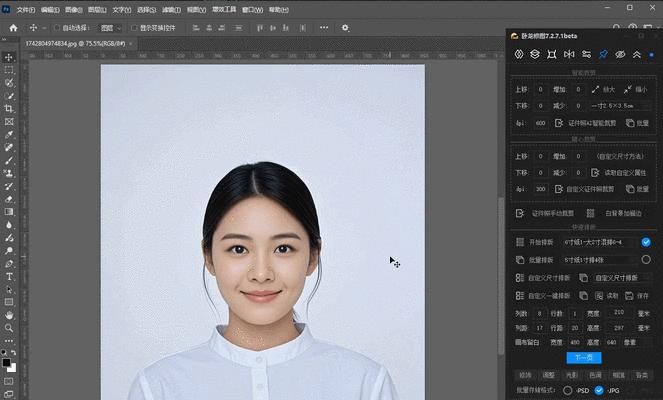Open the three-dots more alignment options
Screen dimensions: 663x400
coord(324,27)
